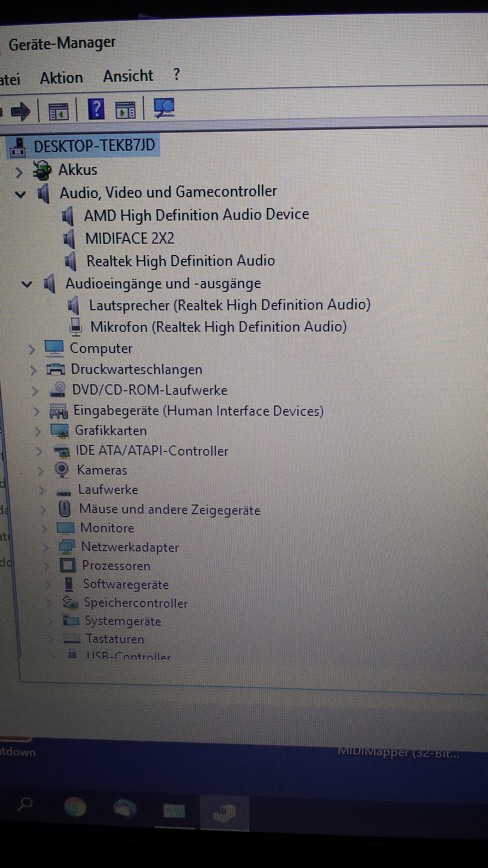
Task: Click the mouse icon beside Mäuse und andere Zeigegeräte
Action: 64,509
